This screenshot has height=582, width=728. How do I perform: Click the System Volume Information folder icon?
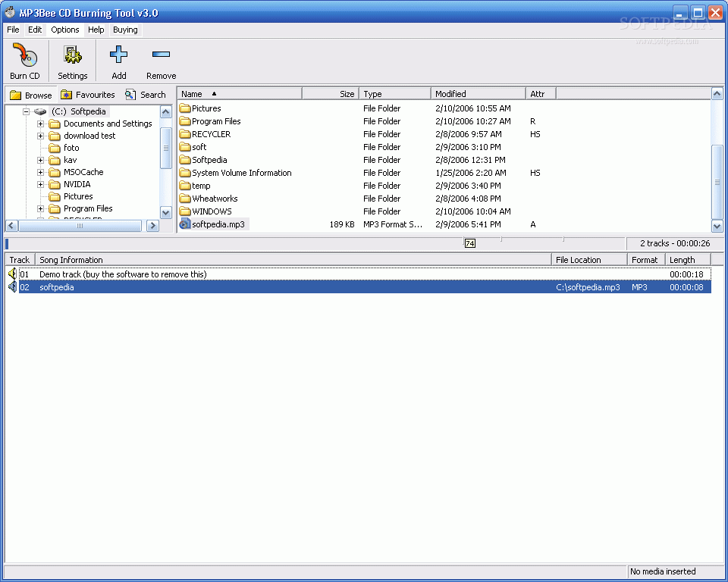[185, 173]
